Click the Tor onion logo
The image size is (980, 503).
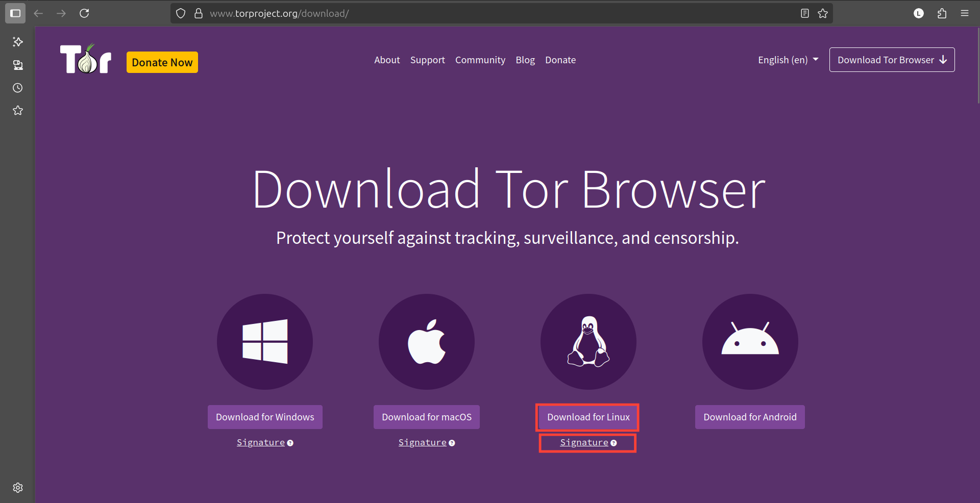pos(86,59)
